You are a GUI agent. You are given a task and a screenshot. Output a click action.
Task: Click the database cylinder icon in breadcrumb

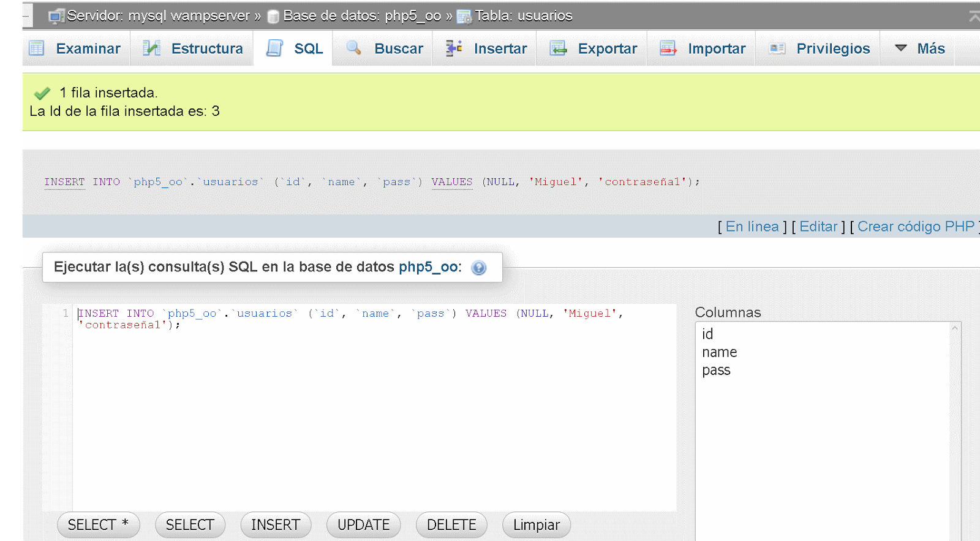click(273, 17)
